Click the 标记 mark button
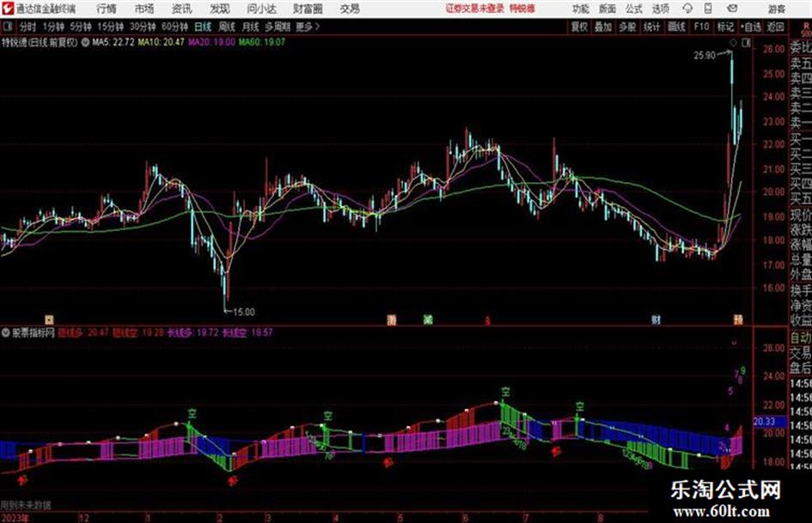The width and height of the screenshot is (812, 523). coord(725,27)
